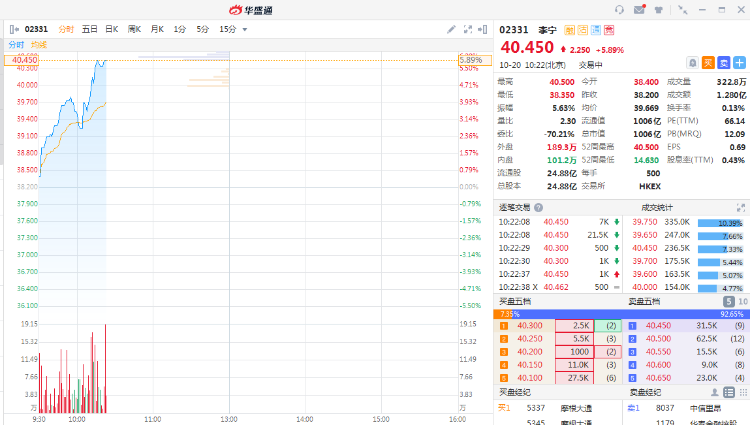The width and height of the screenshot is (750, 425).
Task: Set a price alert with bell icon
Action: click(x=693, y=63)
